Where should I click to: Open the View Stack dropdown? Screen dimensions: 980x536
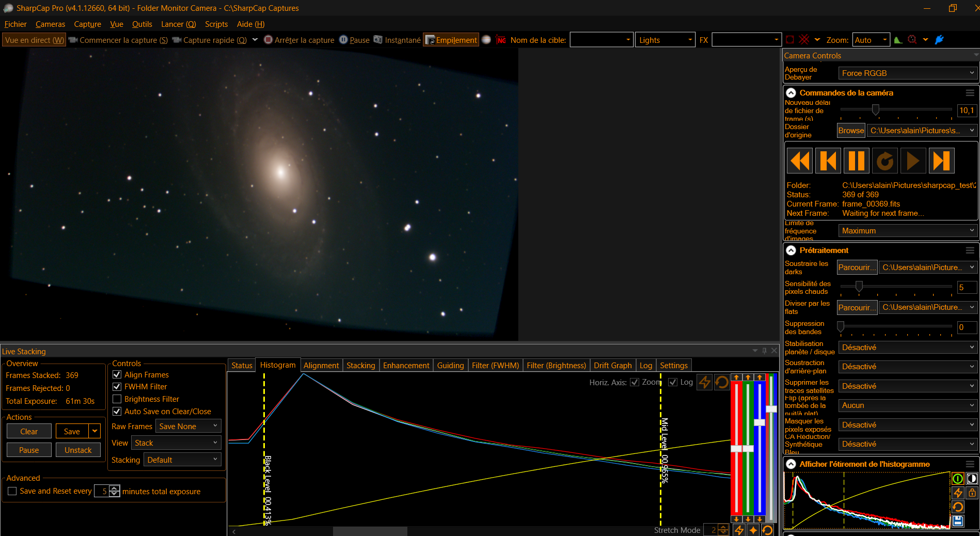tap(177, 443)
